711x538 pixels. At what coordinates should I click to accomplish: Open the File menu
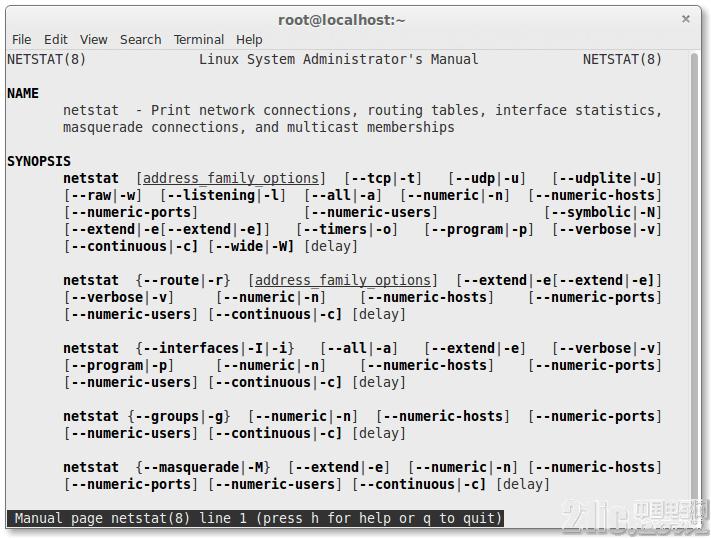(x=21, y=39)
